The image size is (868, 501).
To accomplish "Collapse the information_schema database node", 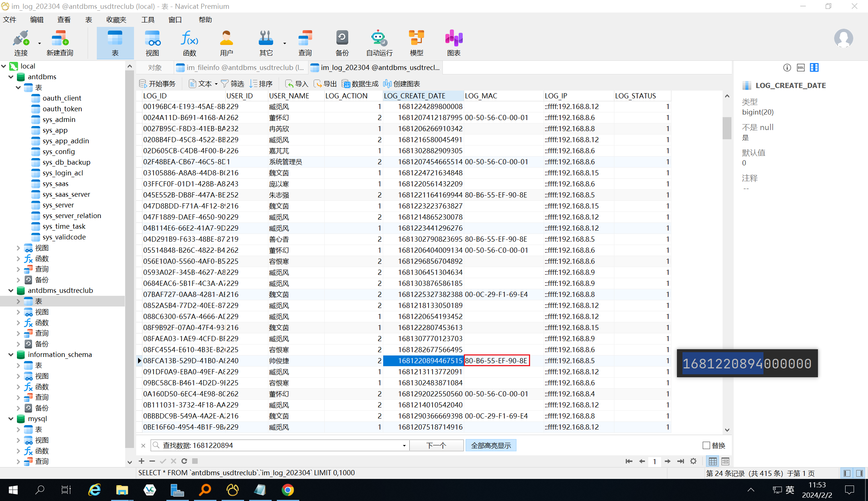I will tap(11, 354).
